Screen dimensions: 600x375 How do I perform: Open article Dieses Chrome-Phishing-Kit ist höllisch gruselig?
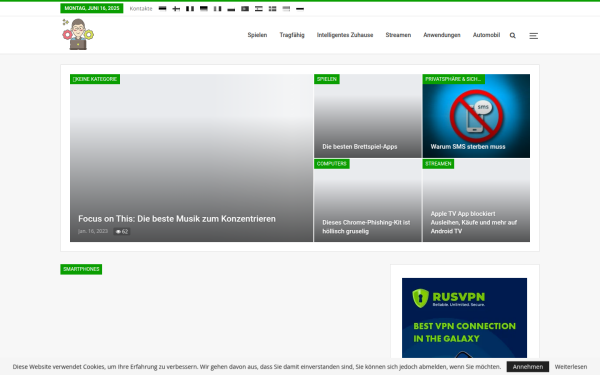(366, 227)
